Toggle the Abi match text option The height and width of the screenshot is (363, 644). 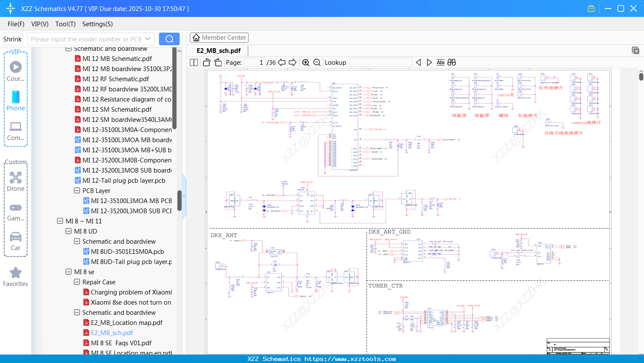(440, 63)
